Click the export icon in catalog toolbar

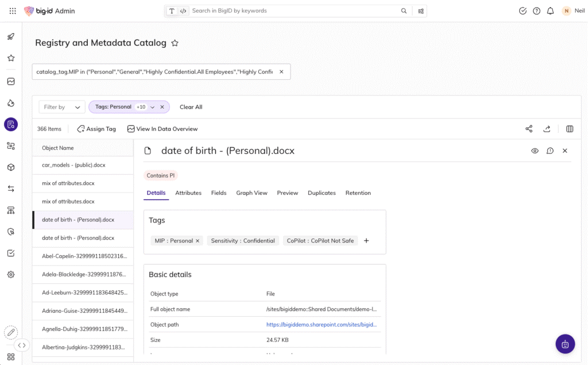[547, 129]
